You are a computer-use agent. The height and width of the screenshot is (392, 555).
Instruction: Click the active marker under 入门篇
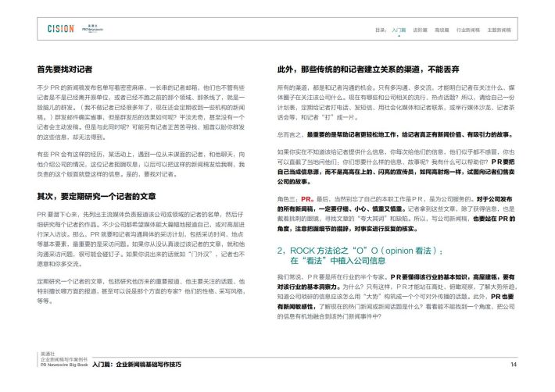pos(398,36)
